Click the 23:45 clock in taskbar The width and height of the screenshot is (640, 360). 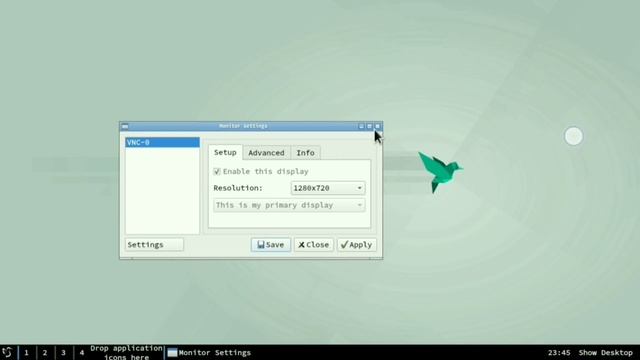click(x=559, y=353)
